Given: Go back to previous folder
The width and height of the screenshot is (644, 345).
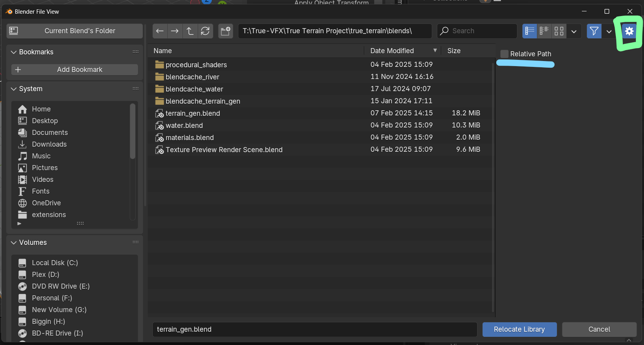Looking at the screenshot, I should (159, 31).
